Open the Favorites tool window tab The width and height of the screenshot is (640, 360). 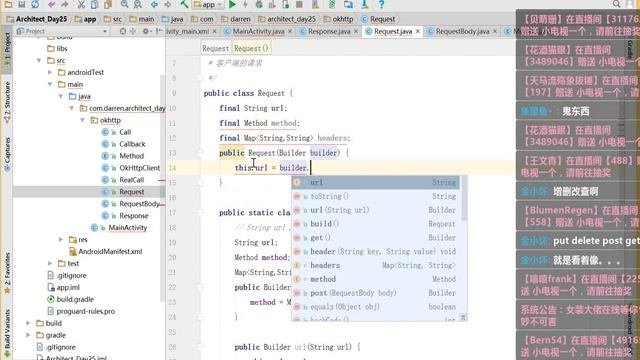[x=7, y=273]
